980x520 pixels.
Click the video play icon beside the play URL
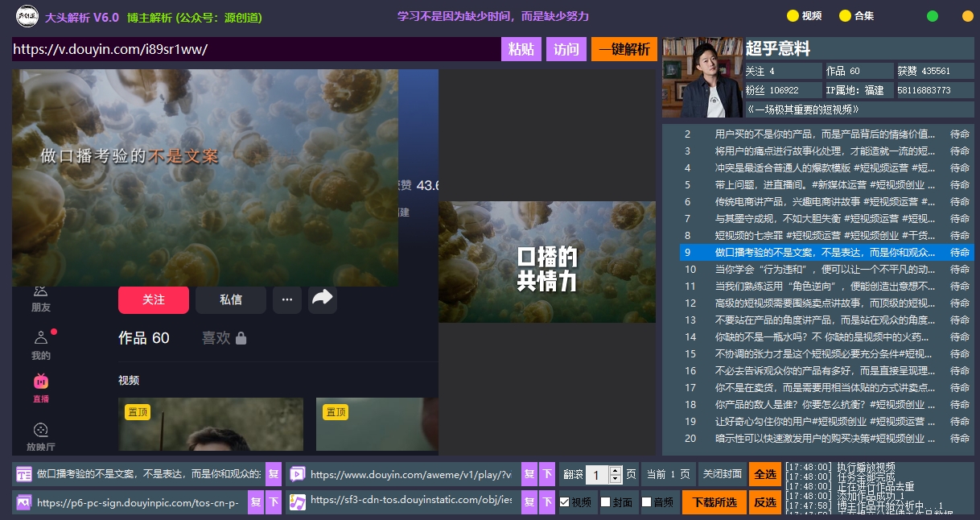[298, 473]
